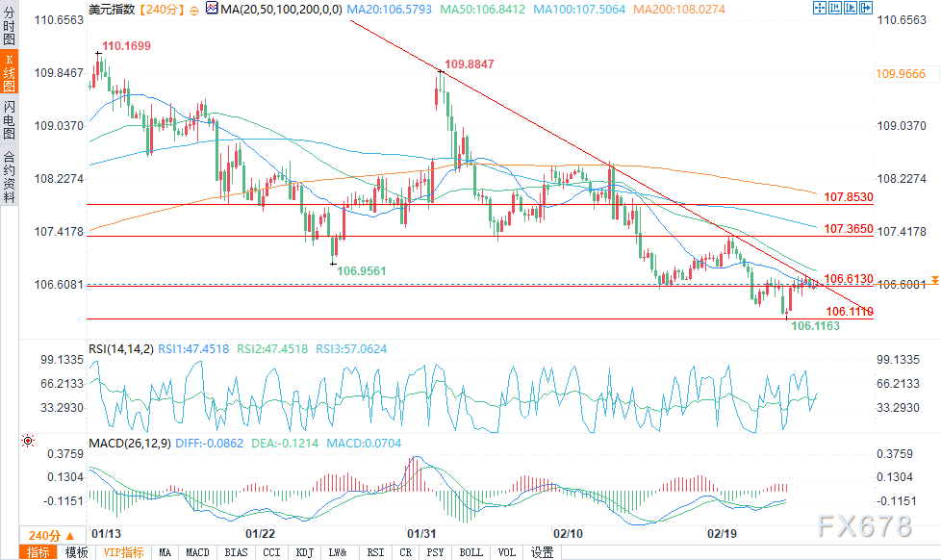The height and width of the screenshot is (560, 941).
Task: Open the 设置 settings button
Action: coord(542,552)
